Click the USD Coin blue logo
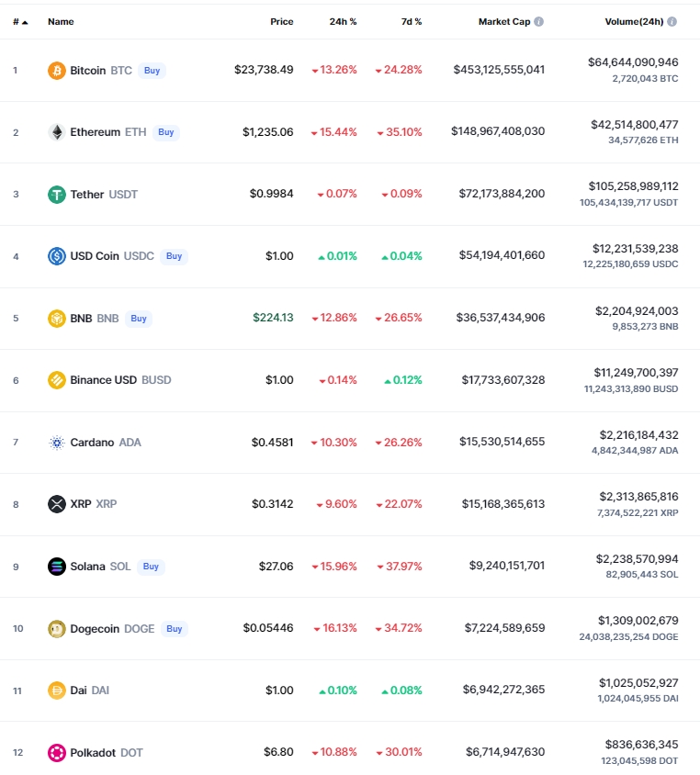The height and width of the screenshot is (775, 700). (57, 256)
